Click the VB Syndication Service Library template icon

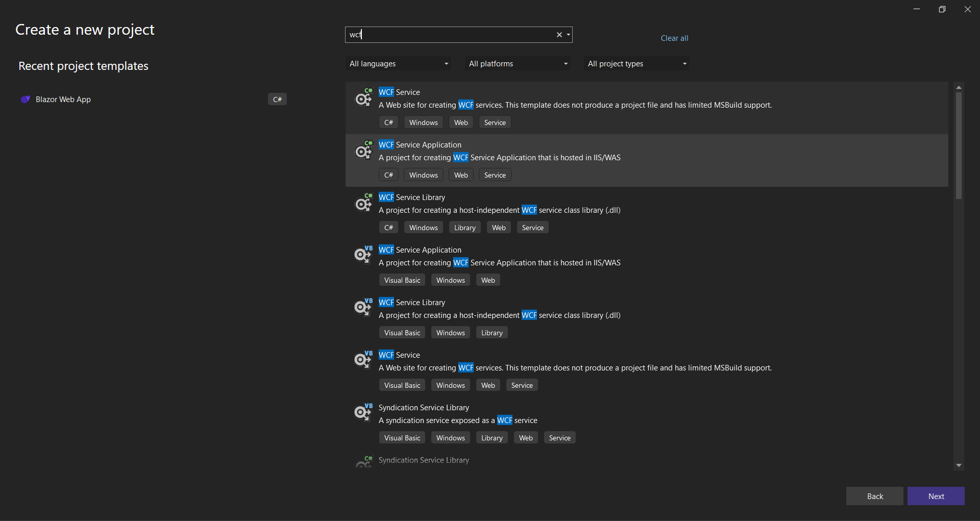[x=364, y=412]
